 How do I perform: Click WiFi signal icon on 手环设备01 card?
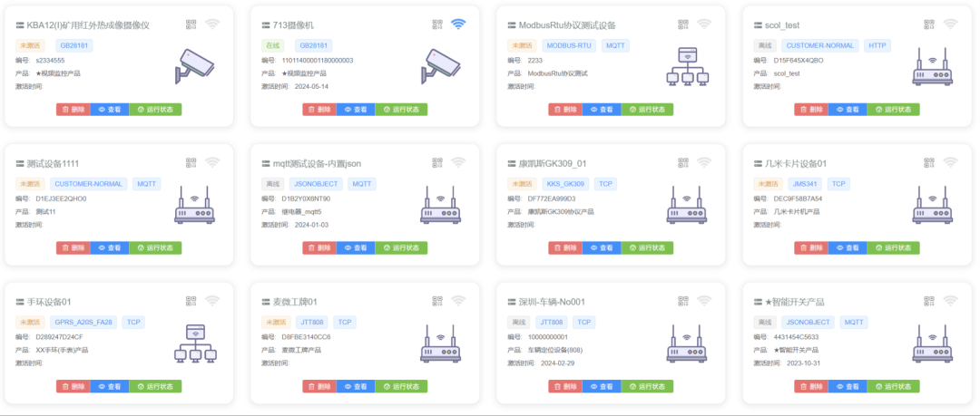tap(212, 301)
